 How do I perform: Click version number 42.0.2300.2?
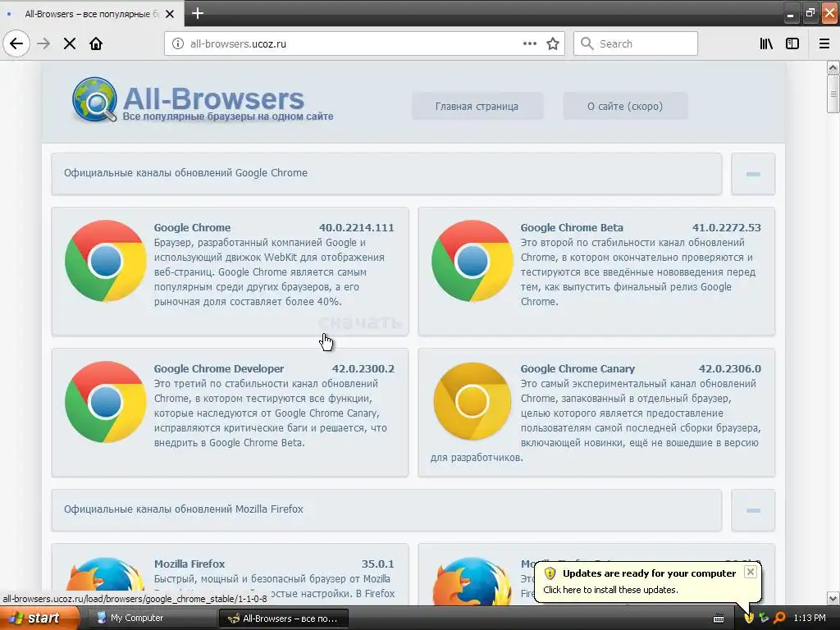pyautogui.click(x=363, y=368)
